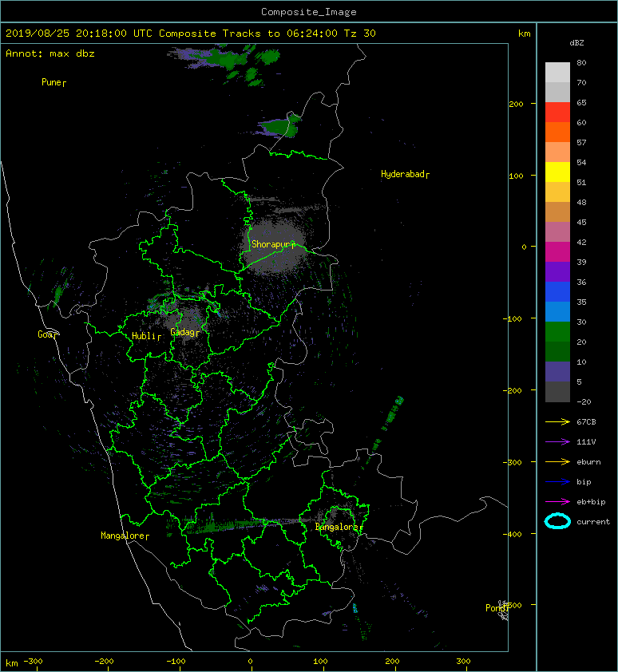The width and height of the screenshot is (618, 672).
Task: Click the 67CB legend label
Action: pos(586,422)
